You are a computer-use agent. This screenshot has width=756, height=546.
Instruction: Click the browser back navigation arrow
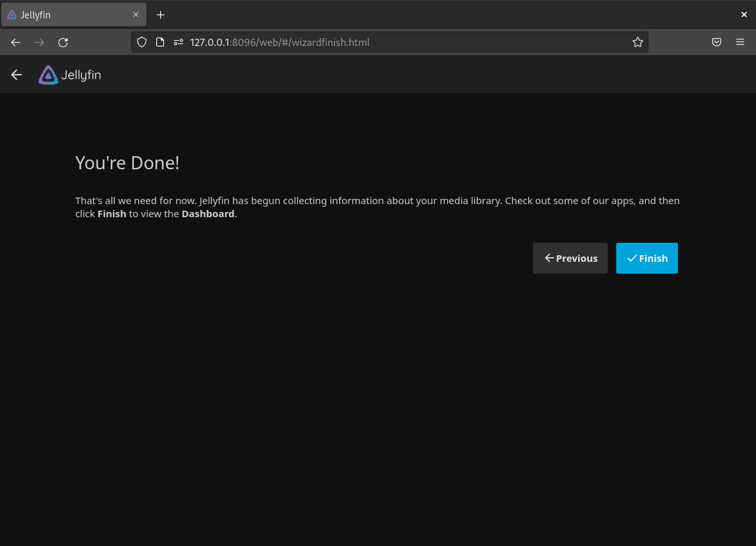tap(15, 42)
